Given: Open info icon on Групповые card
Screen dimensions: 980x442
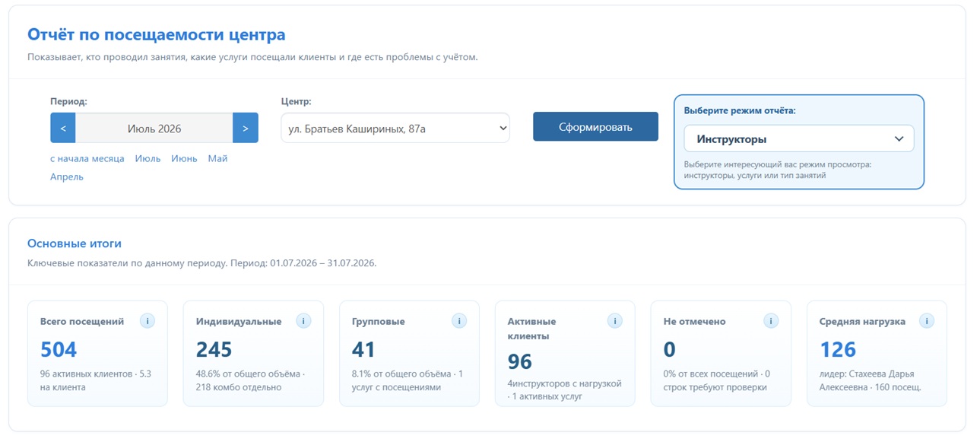Looking at the screenshot, I should pyautogui.click(x=459, y=321).
